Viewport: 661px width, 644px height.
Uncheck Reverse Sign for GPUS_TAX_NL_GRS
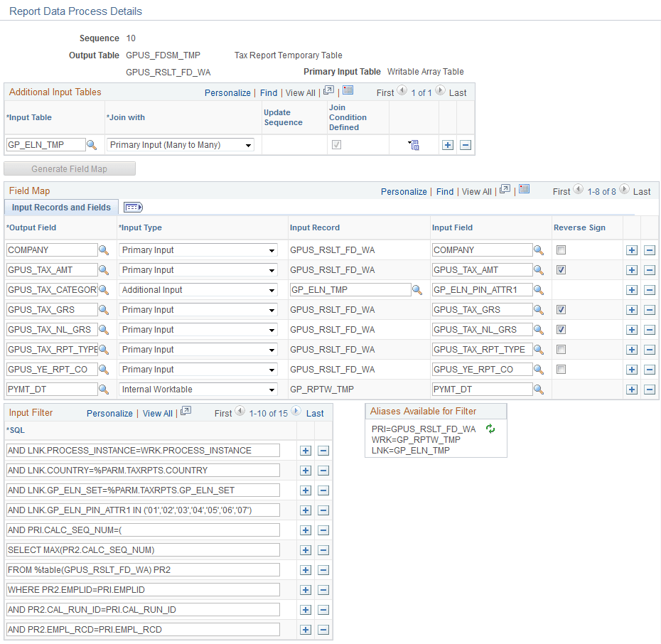click(561, 329)
